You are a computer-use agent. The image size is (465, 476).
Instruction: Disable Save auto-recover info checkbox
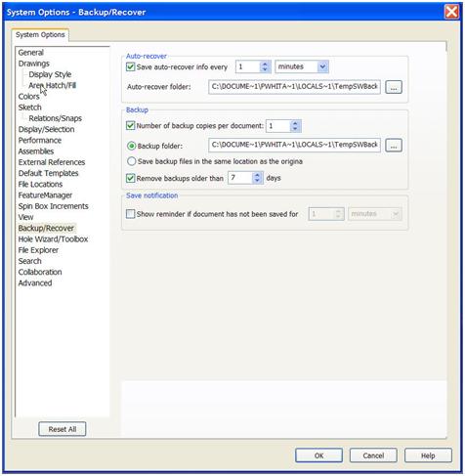click(130, 67)
